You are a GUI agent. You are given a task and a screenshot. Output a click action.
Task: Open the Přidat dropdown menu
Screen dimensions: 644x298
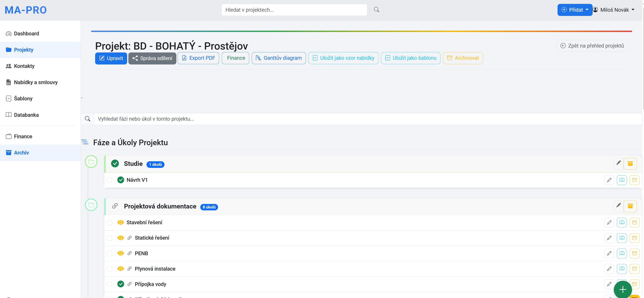point(574,10)
